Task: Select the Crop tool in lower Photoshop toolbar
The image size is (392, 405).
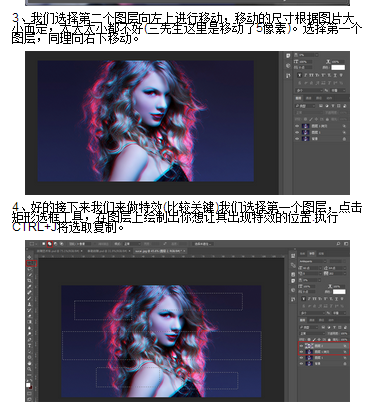Action: pos(29,281)
